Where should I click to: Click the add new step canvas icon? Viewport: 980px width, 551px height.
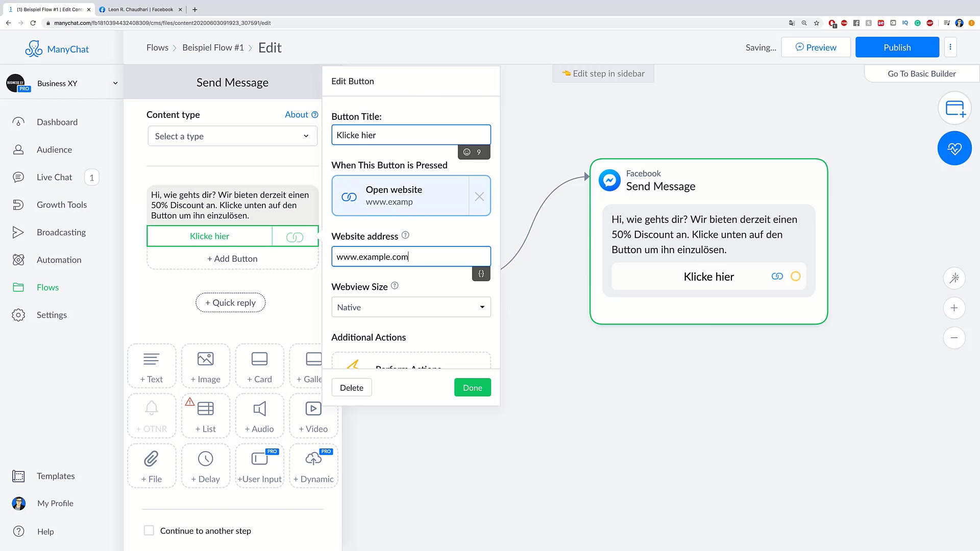pyautogui.click(x=954, y=109)
